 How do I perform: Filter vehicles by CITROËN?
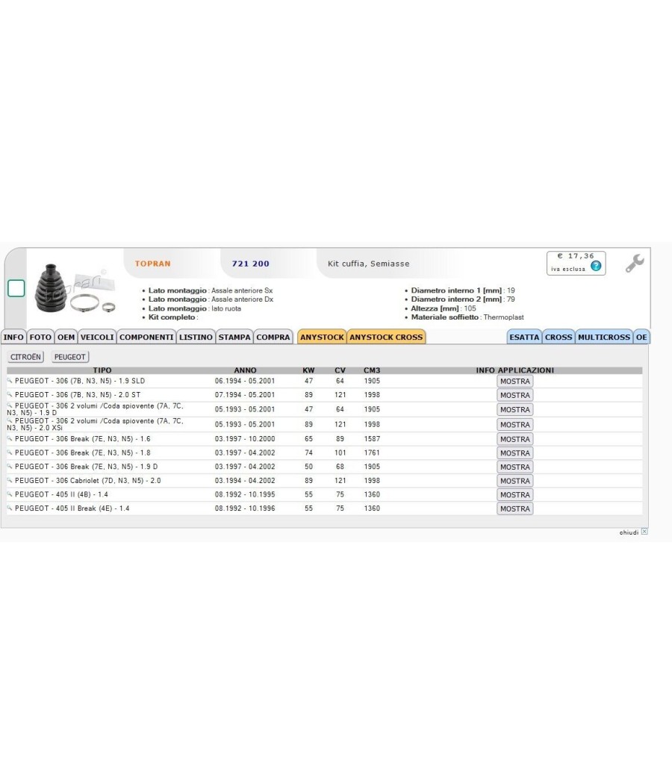[x=25, y=357]
